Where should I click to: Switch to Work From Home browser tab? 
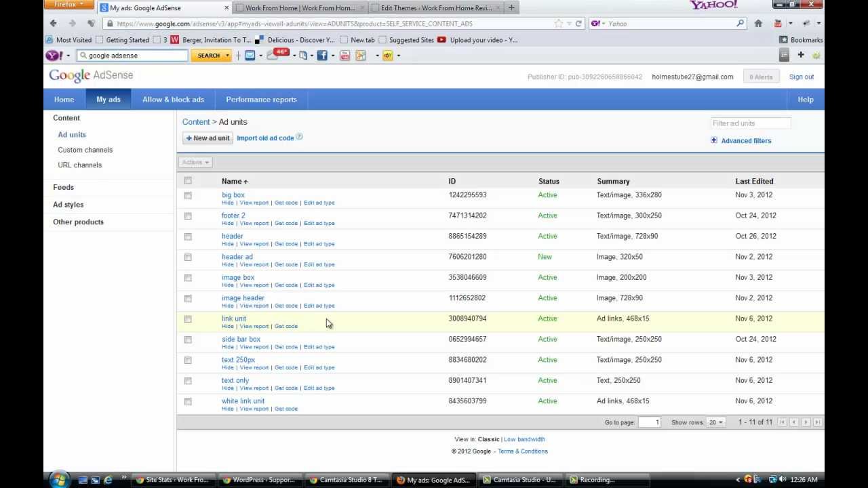coord(301,8)
